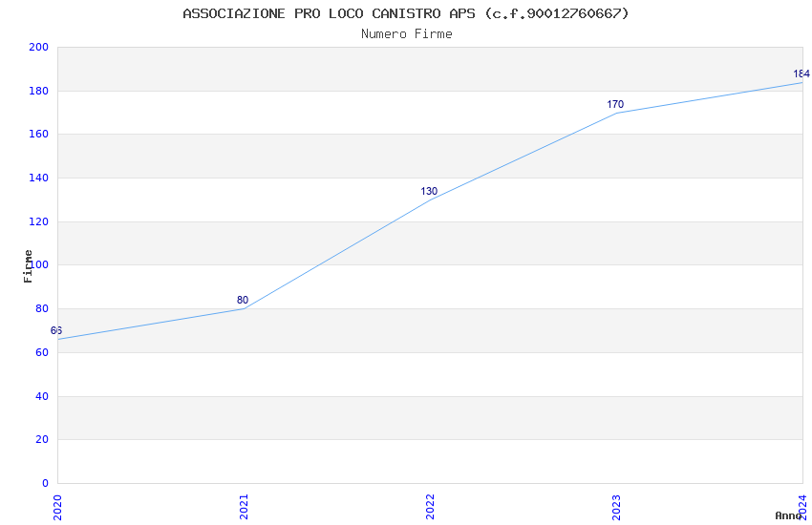Click y-axis value 200

click(39, 47)
